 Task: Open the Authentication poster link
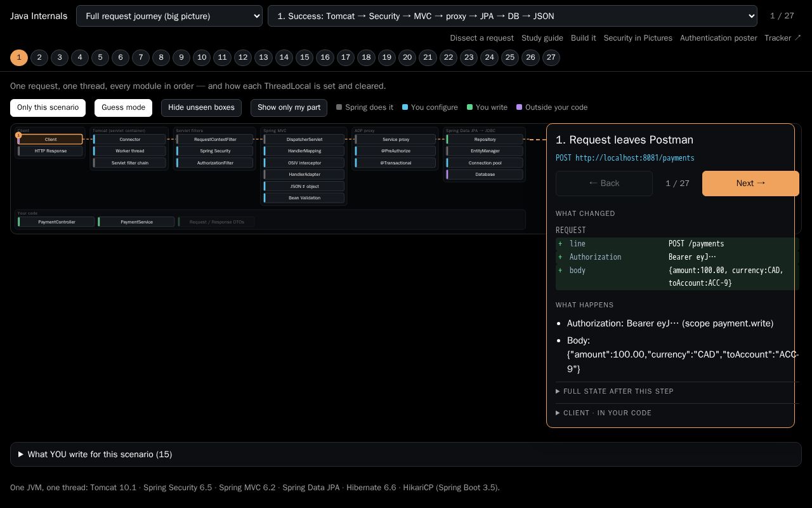(x=719, y=38)
